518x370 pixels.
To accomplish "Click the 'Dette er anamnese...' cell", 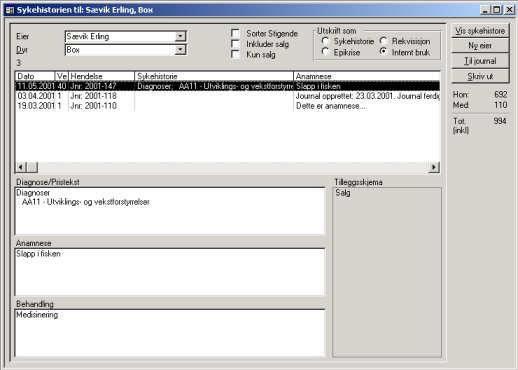I will [x=367, y=106].
